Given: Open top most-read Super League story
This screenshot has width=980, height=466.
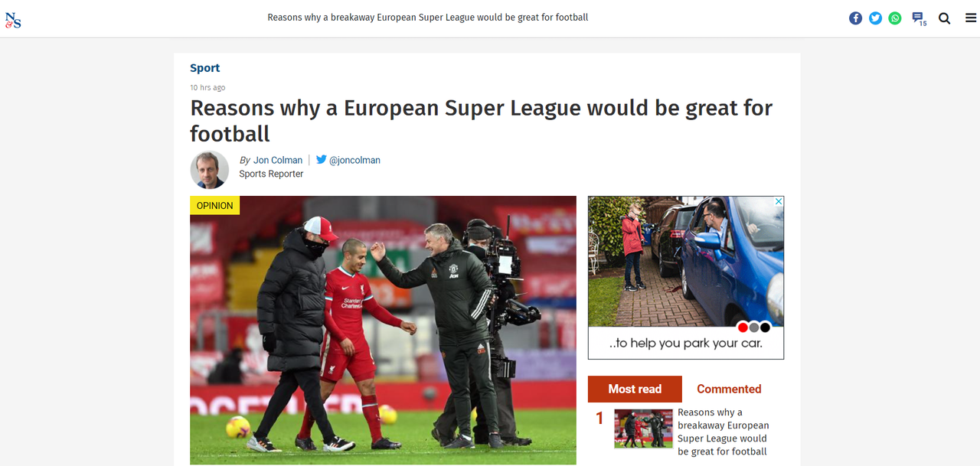Looking at the screenshot, I should tap(723, 432).
